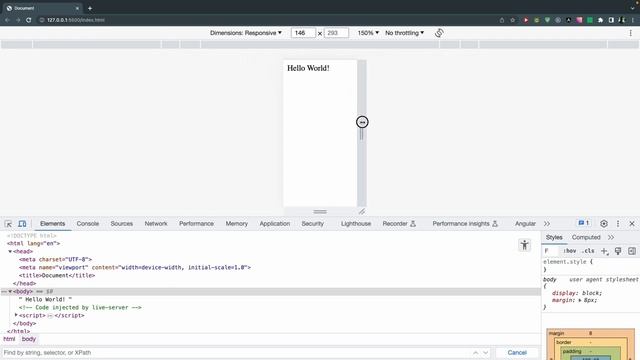Open the device toolbar three-dot options menu

pyautogui.click(x=631, y=33)
